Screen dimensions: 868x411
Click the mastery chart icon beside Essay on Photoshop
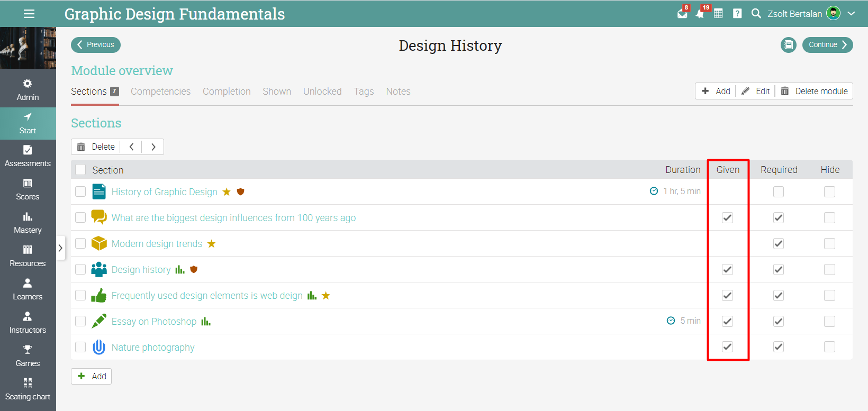(x=206, y=322)
